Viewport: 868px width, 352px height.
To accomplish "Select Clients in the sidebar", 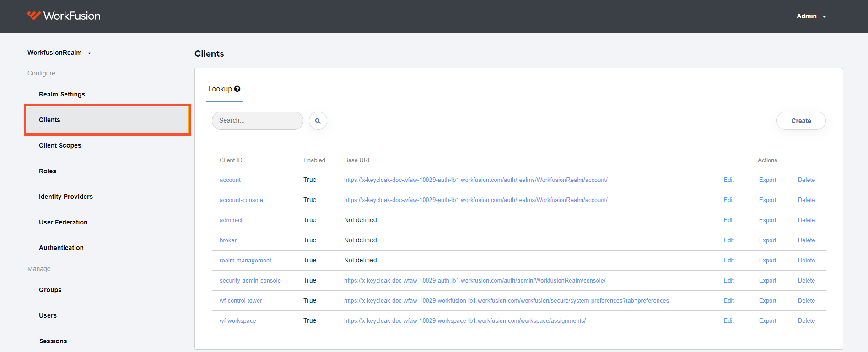I will pos(108,120).
